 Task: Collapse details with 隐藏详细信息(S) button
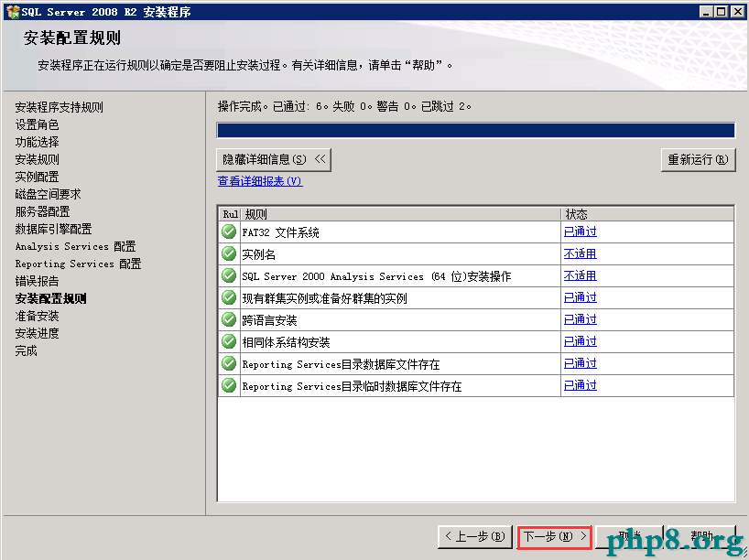(x=274, y=159)
